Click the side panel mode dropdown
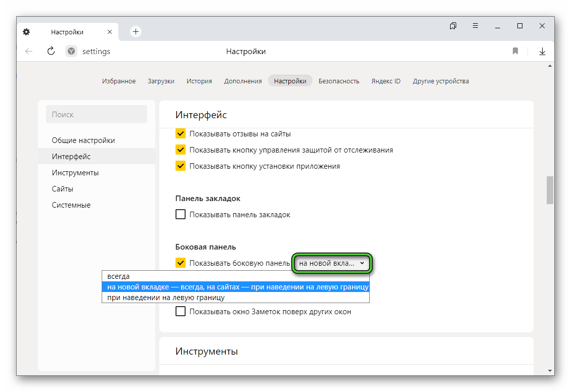This screenshot has width=571, height=392. pos(332,263)
